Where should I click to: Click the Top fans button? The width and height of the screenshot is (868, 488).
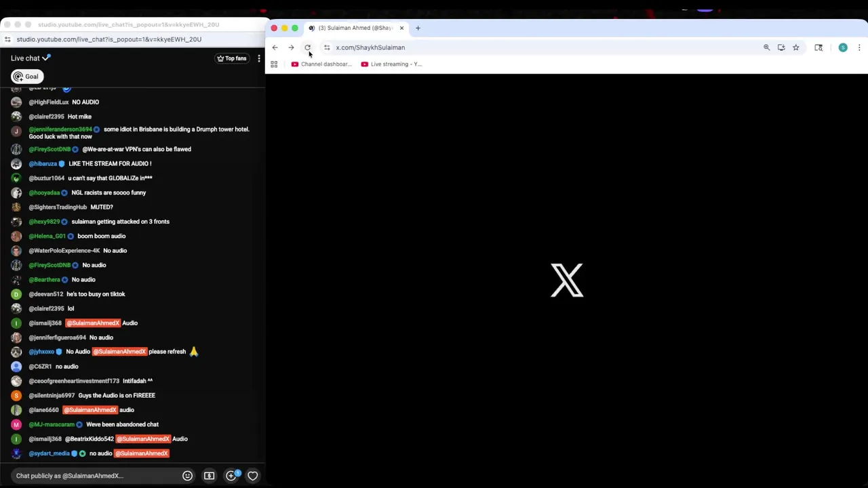point(231,58)
